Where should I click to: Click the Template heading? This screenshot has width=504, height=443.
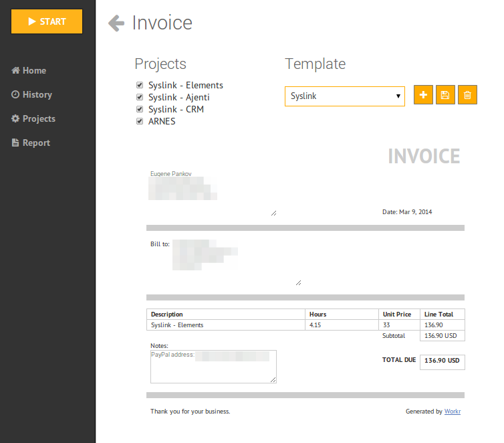pos(315,64)
